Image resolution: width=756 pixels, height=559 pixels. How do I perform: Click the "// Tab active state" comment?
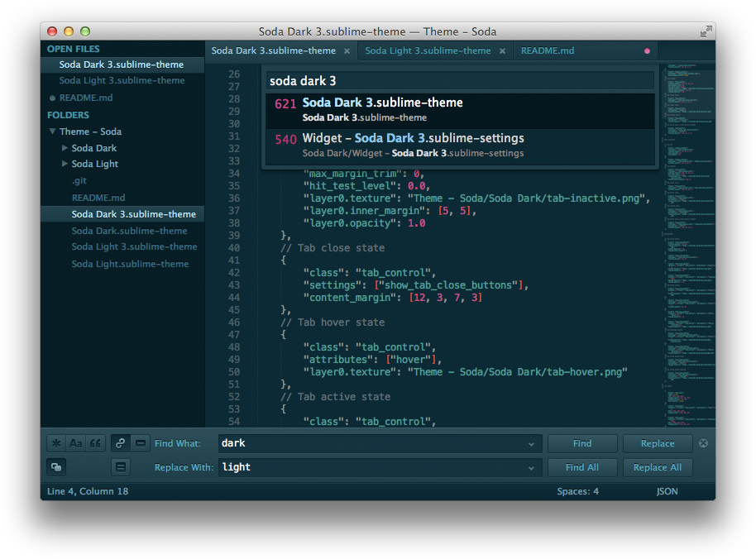coord(336,397)
